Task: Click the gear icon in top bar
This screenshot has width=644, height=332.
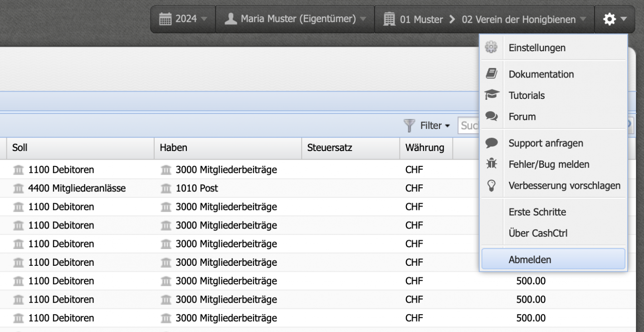Action: (610, 19)
